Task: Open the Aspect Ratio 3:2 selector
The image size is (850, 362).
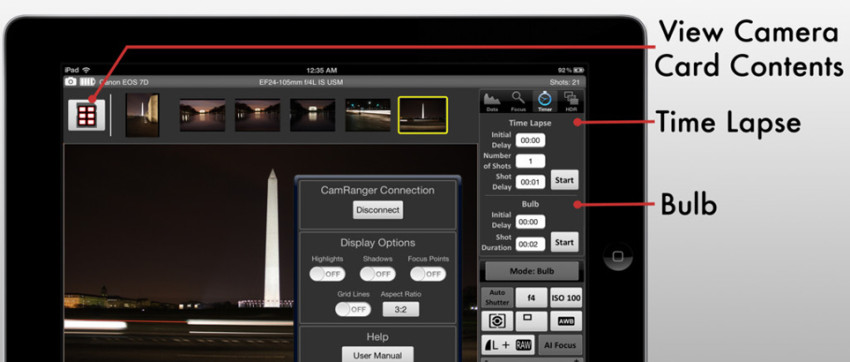Action: (x=401, y=309)
